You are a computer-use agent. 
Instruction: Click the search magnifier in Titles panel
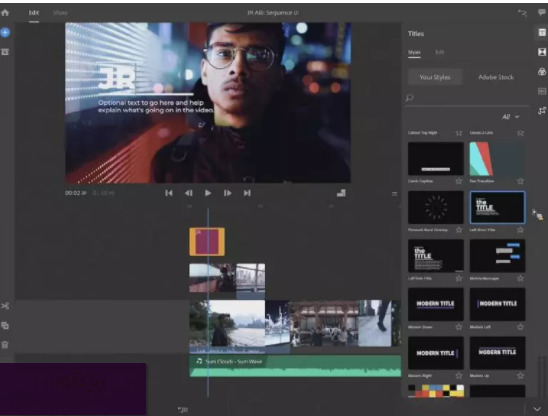[410, 98]
